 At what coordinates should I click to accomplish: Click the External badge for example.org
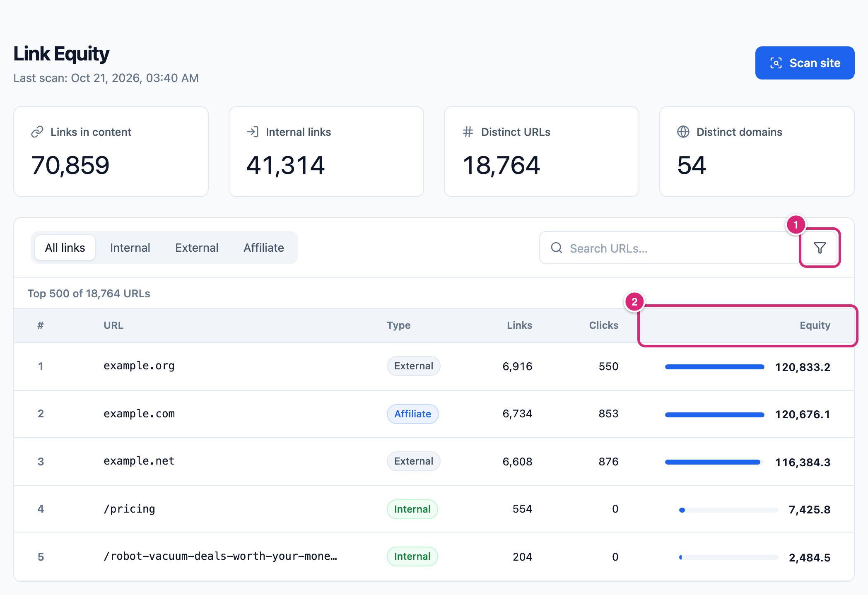click(414, 366)
